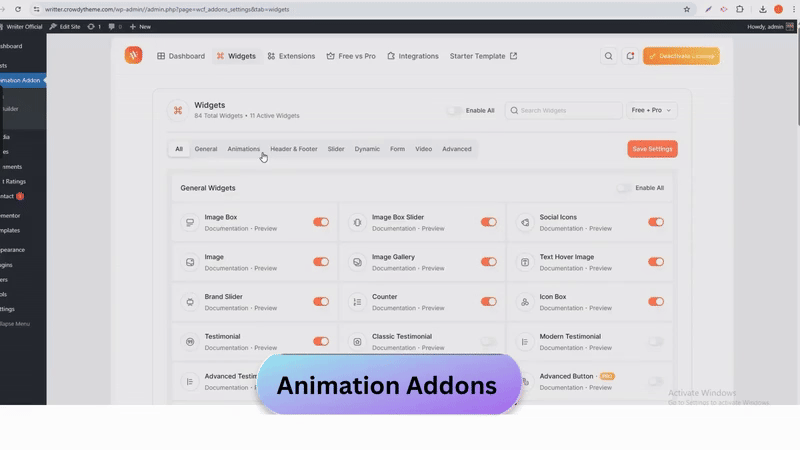Open the Integrations tab
The height and width of the screenshot is (450, 800).
pos(413,56)
